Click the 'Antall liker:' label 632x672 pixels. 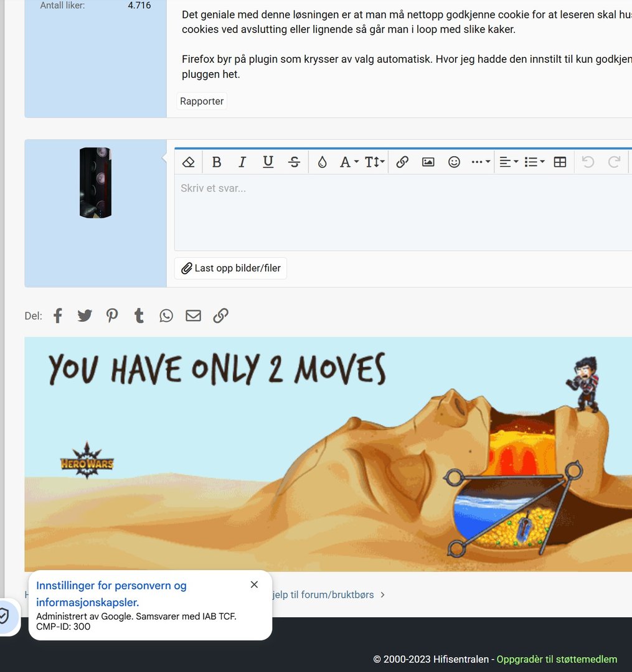[x=63, y=6]
